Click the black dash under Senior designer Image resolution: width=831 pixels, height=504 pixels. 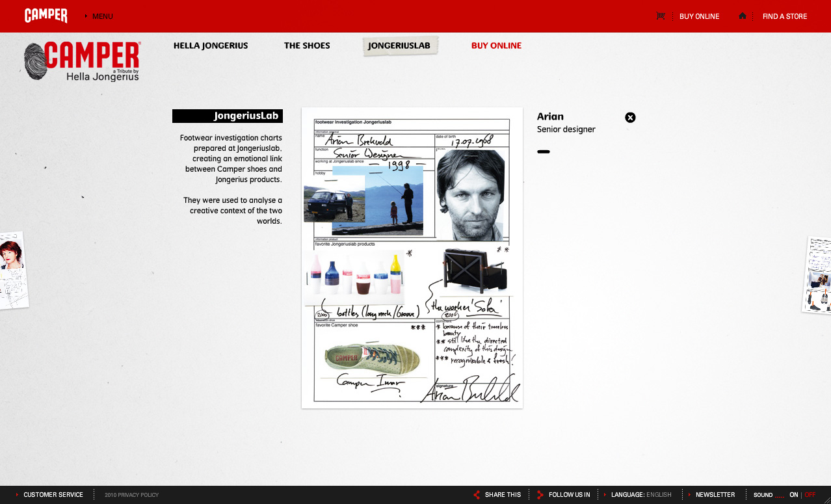pos(544,152)
